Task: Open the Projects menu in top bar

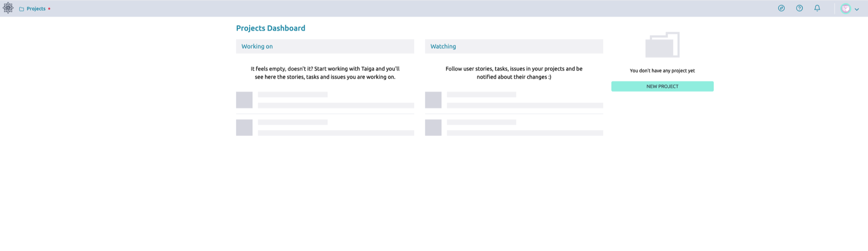Action: 36,9
